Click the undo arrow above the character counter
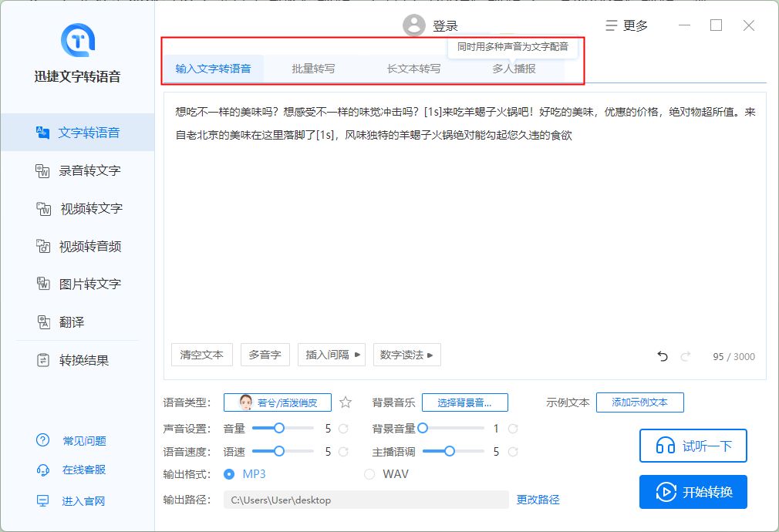Image resolution: width=779 pixels, height=532 pixels. coord(662,355)
